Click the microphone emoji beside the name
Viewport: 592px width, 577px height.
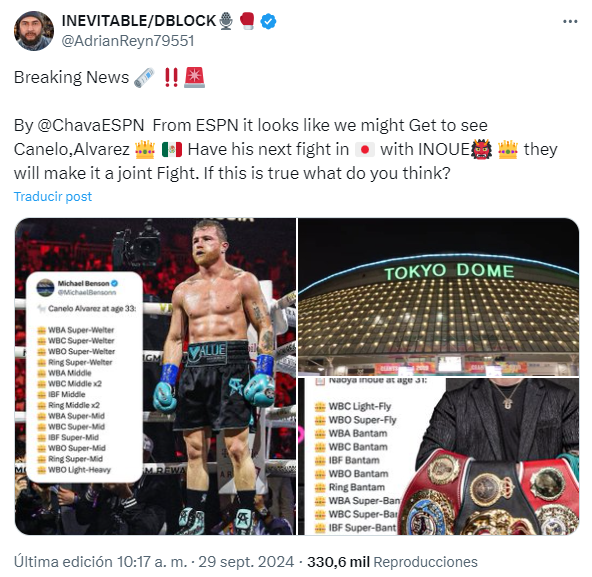point(226,21)
